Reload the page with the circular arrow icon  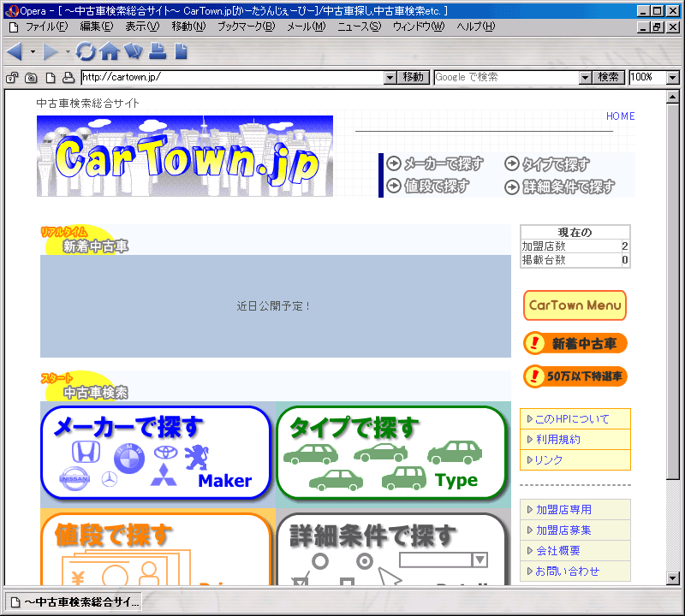point(86,51)
